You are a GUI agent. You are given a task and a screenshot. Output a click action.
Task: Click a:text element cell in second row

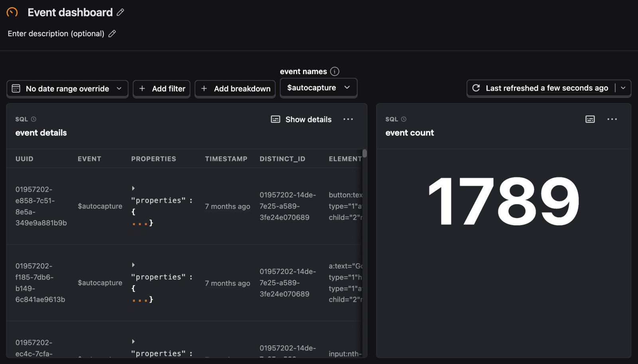pyautogui.click(x=345, y=283)
